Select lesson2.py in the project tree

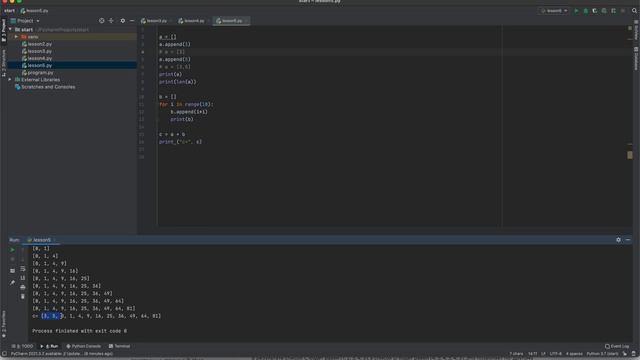40,44
